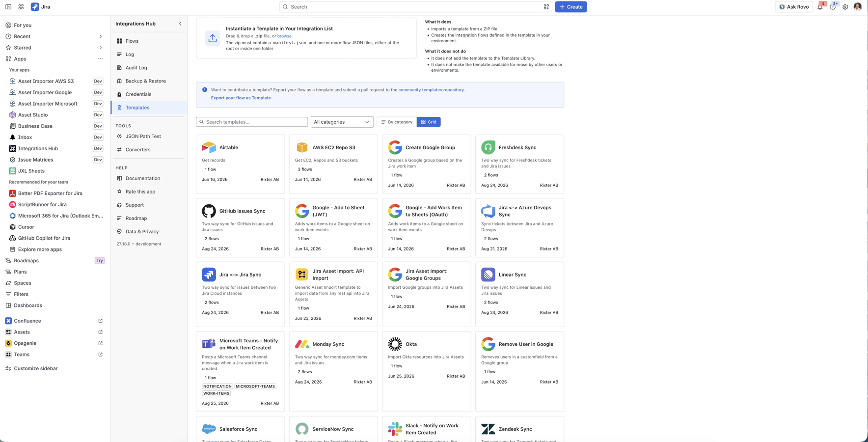The height and width of the screenshot is (442, 868).
Task: Click the filter icon in search bar
Action: click(546, 7)
